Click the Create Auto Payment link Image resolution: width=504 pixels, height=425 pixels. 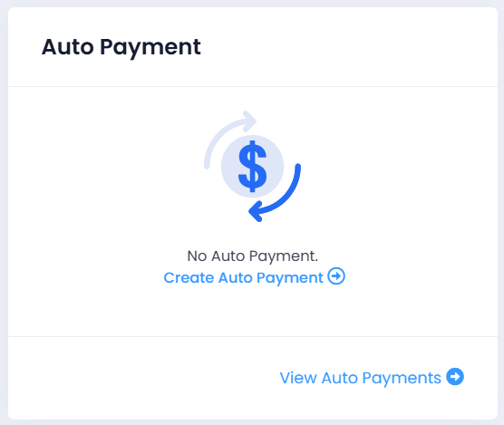(x=254, y=277)
